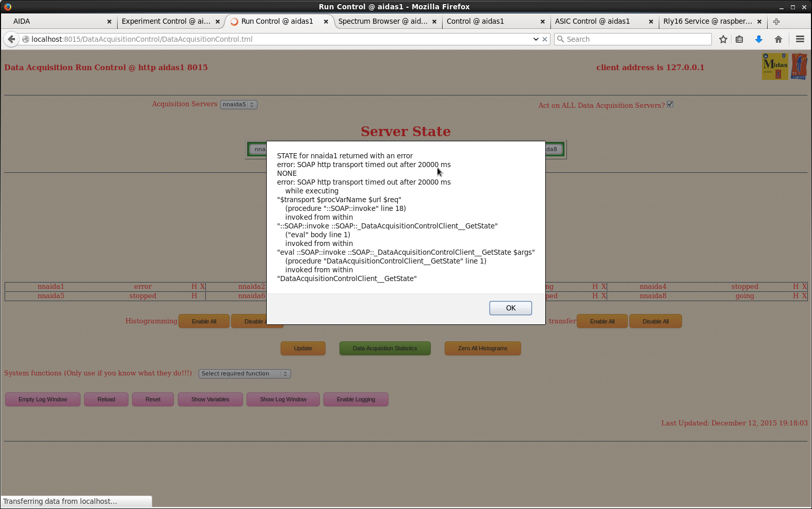Open Data Acquisition Statistics
The height and width of the screenshot is (509, 812).
(385, 349)
